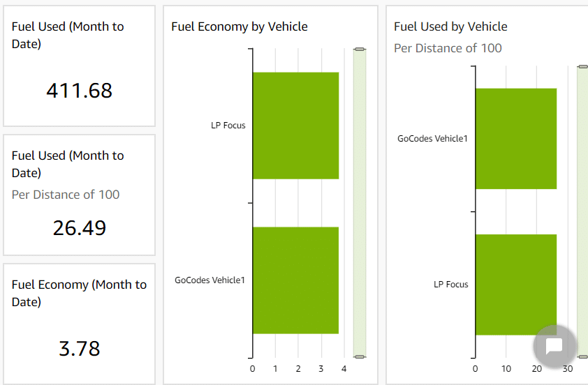This screenshot has width=588, height=385.
Task: Click the Fuel Economy by Vehicle title
Action: 240,27
